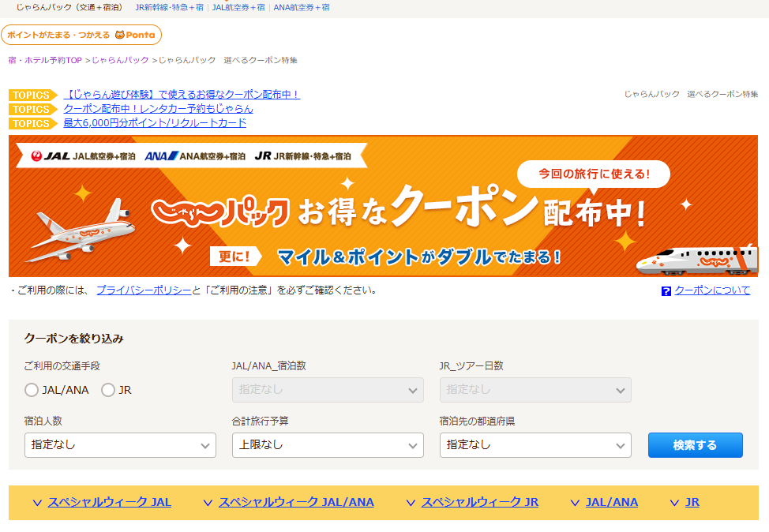Click the first TOPICS tag for 遊び体験 coupon
Viewport: 769px width, 532px height.
[x=33, y=95]
